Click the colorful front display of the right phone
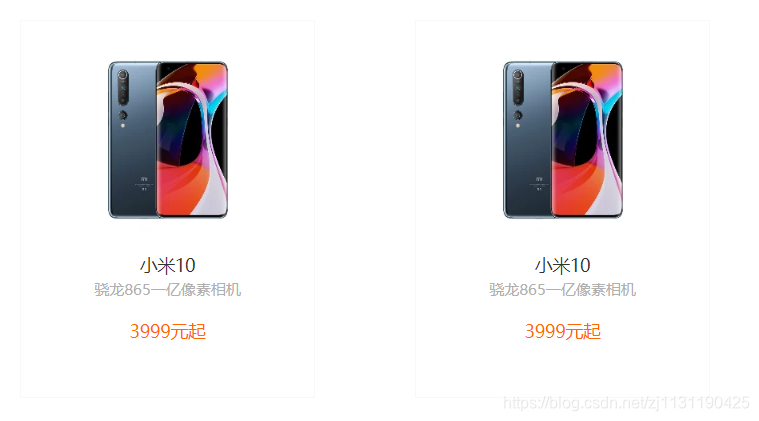The image size is (759, 421). pyautogui.click(x=587, y=140)
